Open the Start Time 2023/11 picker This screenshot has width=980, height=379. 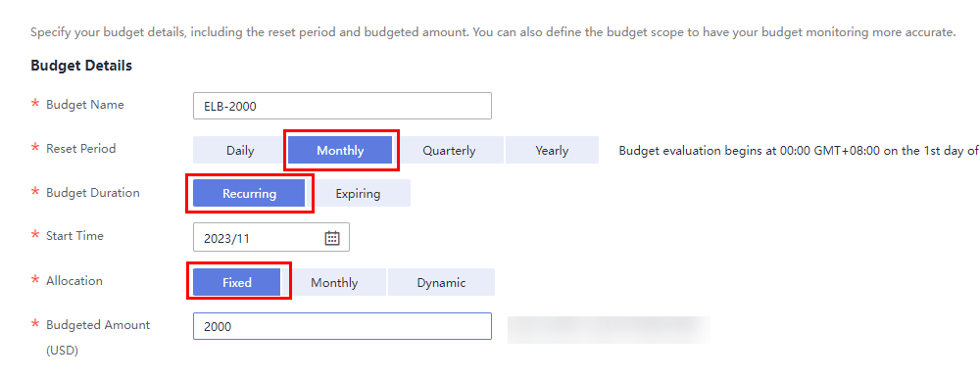coord(271,237)
